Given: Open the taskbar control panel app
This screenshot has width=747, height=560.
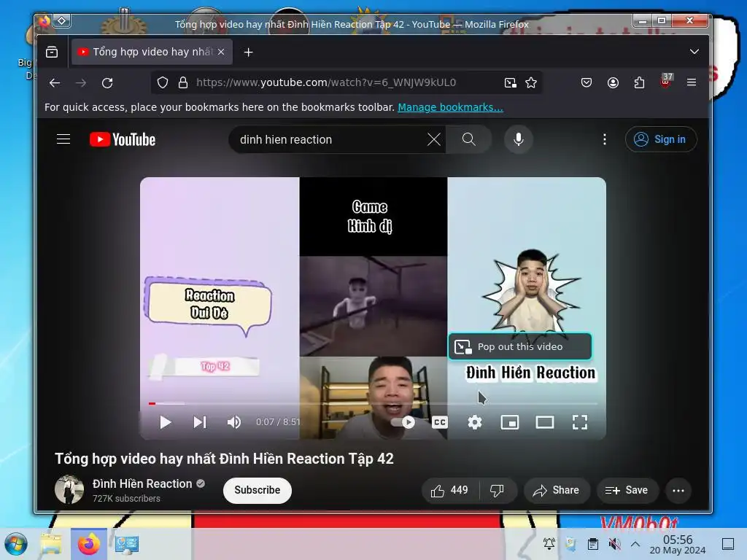Looking at the screenshot, I should click(x=127, y=544).
